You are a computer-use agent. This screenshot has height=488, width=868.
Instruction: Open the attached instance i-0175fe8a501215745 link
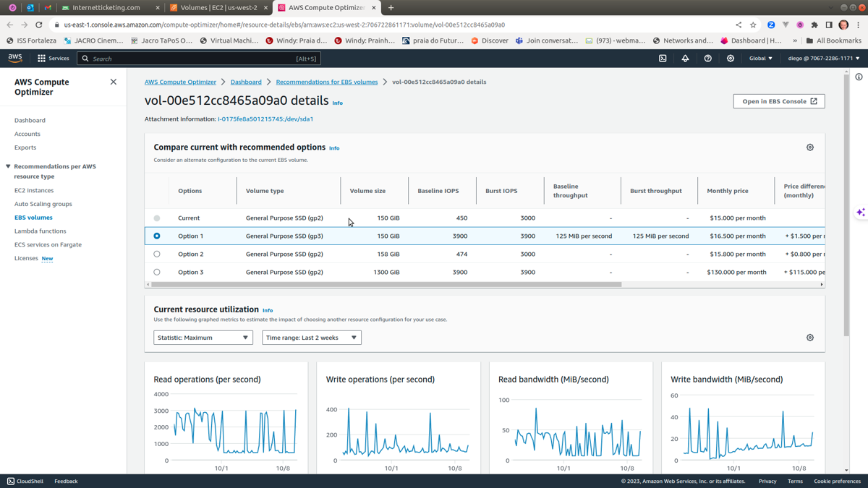[265, 119]
